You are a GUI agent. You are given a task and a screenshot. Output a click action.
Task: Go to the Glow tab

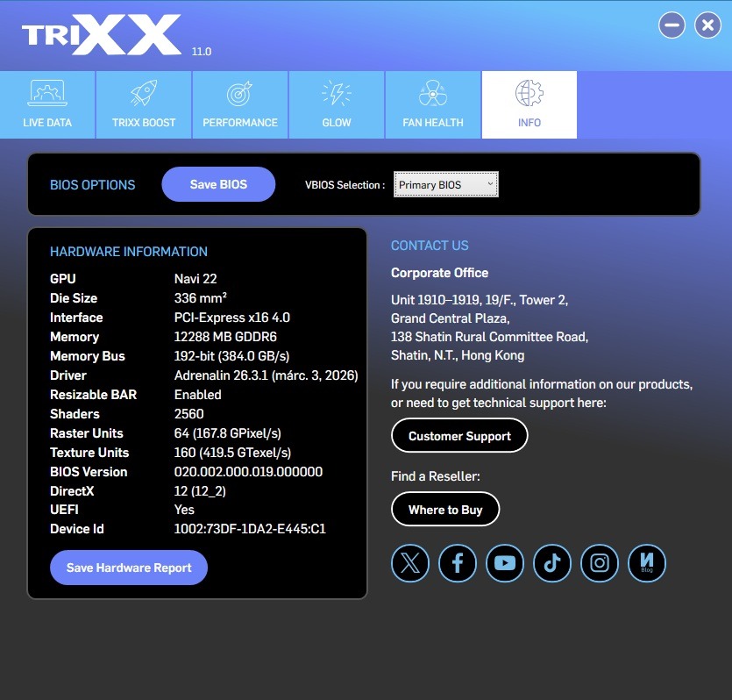[x=337, y=104]
